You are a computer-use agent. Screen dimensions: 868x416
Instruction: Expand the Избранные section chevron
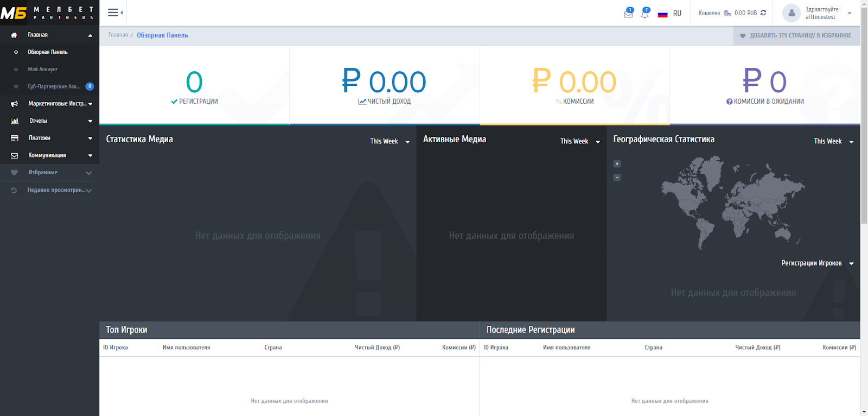tap(88, 173)
